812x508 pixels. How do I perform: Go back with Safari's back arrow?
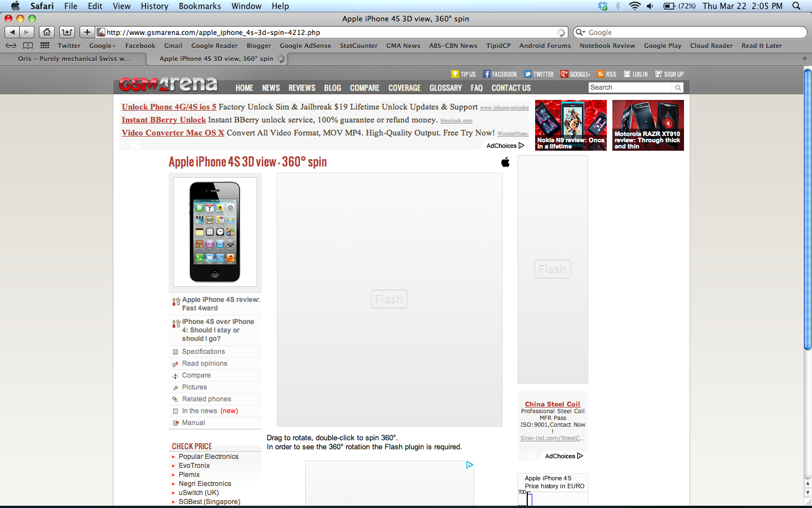pyautogui.click(x=12, y=32)
